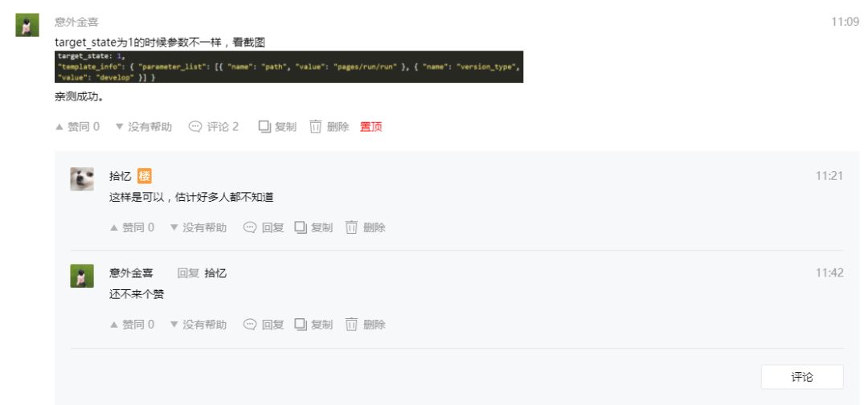868x405 pixels.
Task: Delete the main answer with trash icon
Action: pos(330,127)
